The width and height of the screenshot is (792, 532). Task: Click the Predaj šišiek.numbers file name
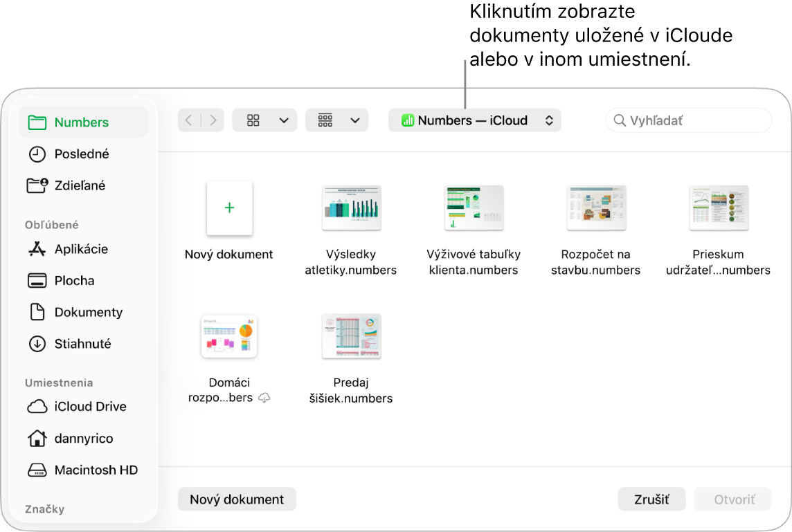point(351,390)
